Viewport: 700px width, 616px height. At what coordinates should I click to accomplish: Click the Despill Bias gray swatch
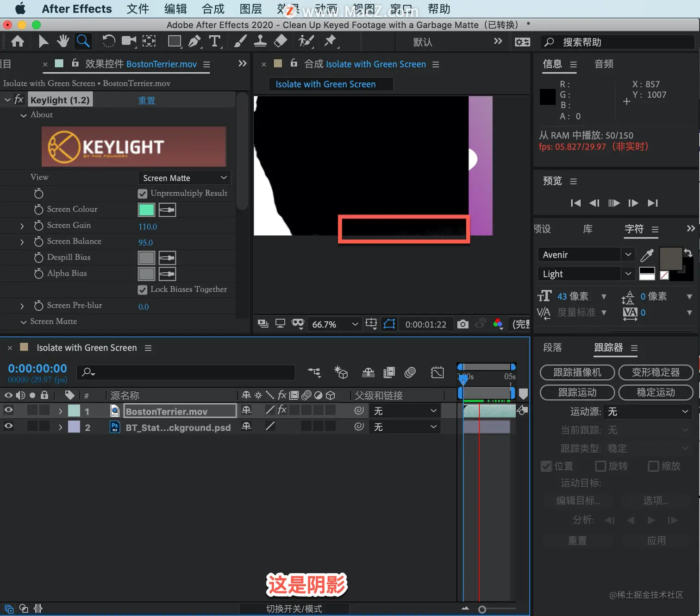coord(146,258)
